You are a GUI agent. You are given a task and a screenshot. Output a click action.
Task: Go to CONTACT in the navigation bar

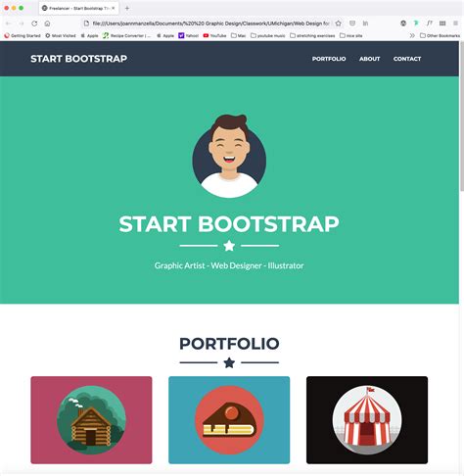(x=407, y=59)
